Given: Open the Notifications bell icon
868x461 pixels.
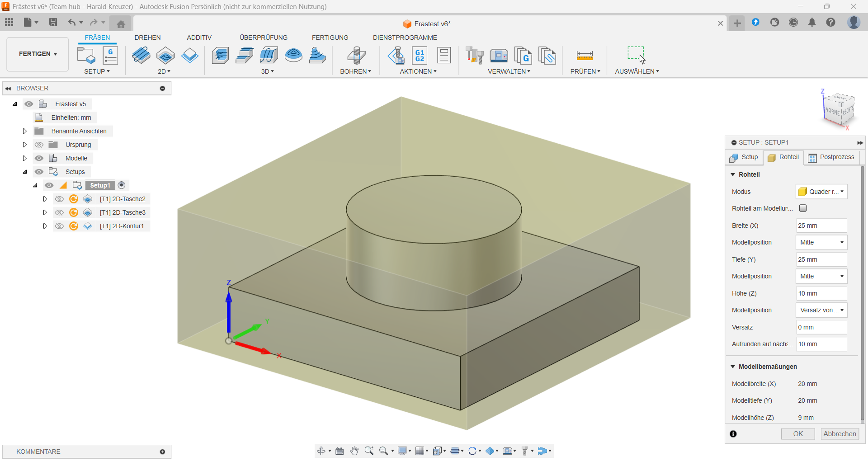Looking at the screenshot, I should coord(812,23).
